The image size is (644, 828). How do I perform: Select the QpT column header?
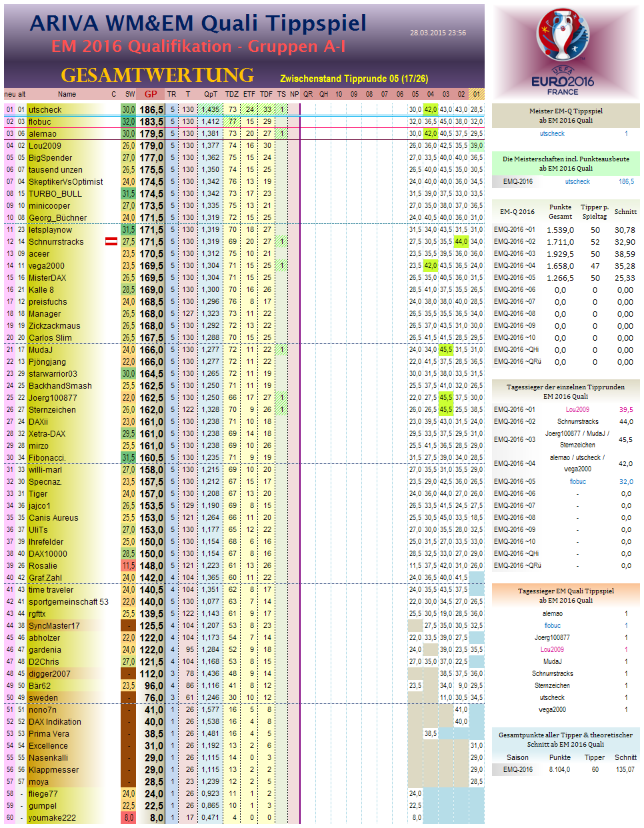coord(209,94)
